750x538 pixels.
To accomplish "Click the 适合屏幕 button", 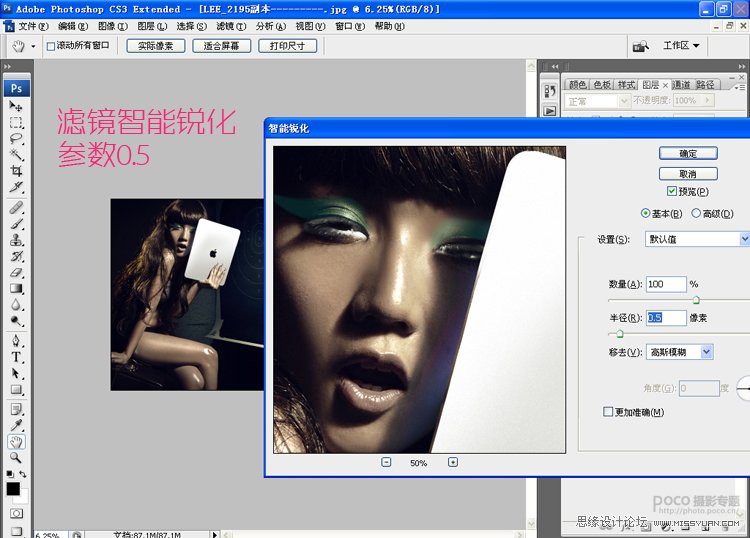I will coord(221,46).
